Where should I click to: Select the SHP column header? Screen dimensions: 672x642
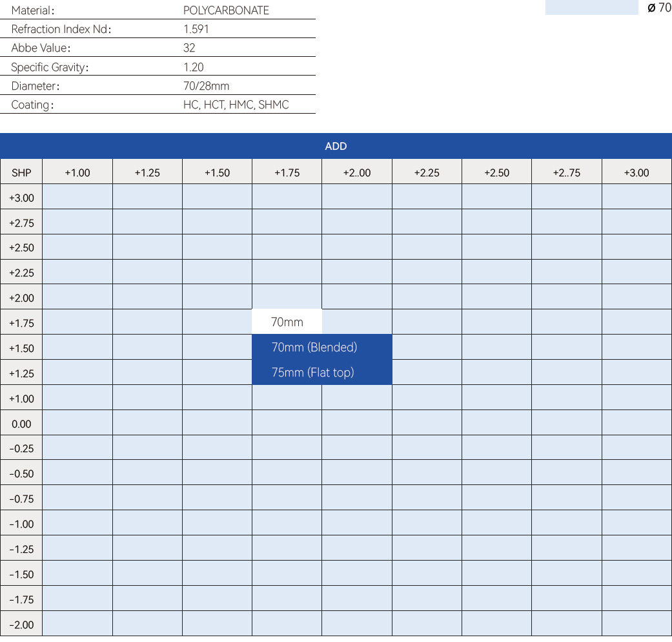(21, 172)
